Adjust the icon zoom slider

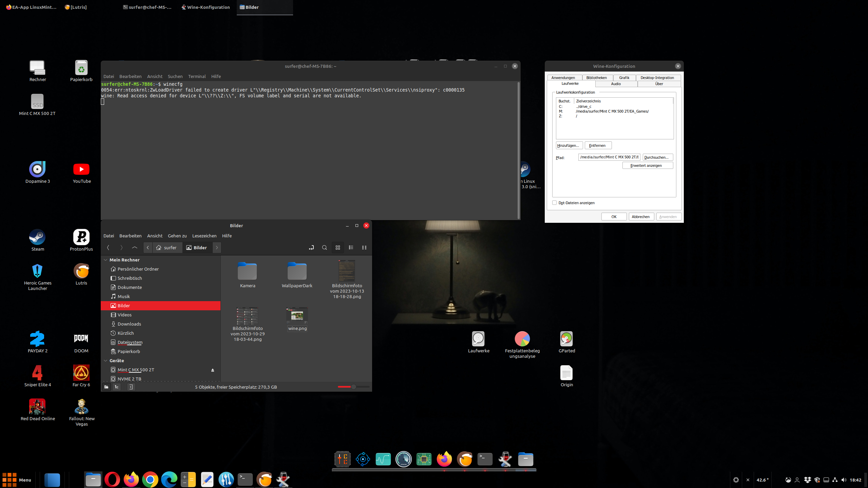[353, 387]
